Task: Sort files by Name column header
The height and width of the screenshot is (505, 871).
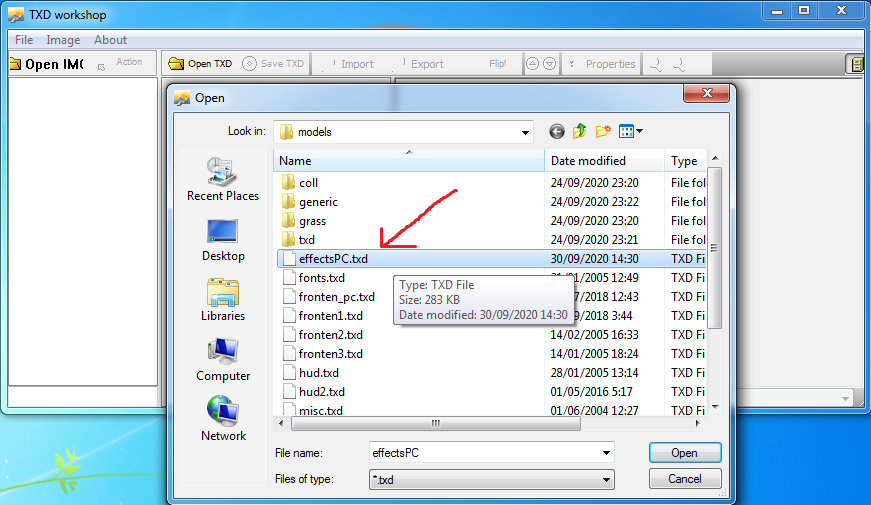Action: (409, 161)
